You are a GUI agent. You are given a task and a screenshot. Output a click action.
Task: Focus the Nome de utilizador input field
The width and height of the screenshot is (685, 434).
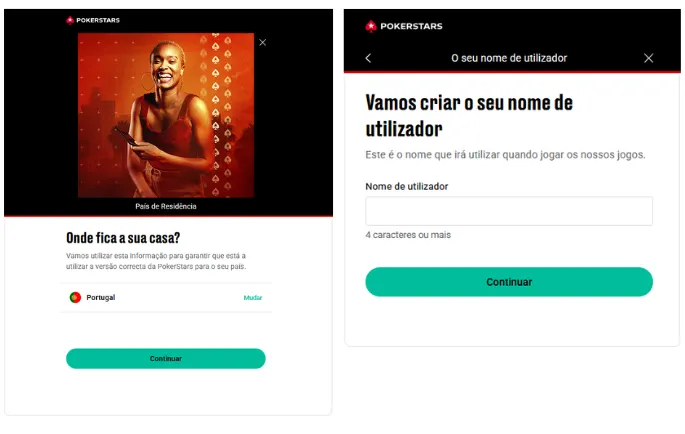(509, 211)
